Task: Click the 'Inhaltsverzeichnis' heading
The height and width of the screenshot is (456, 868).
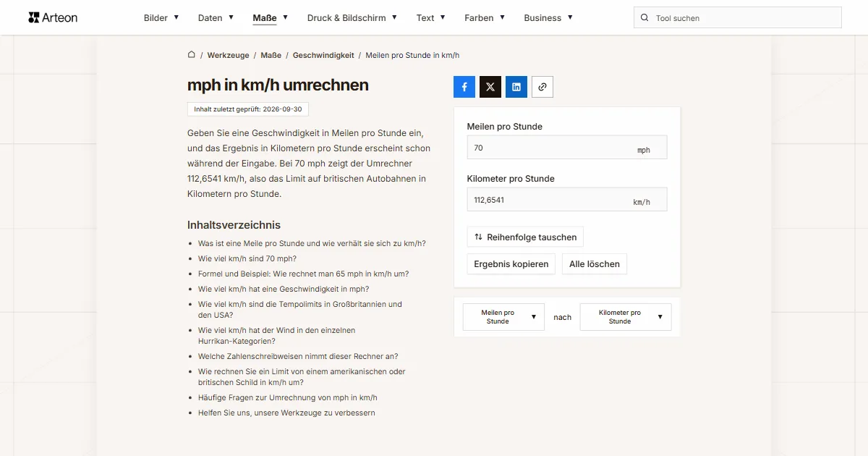Action: click(x=234, y=225)
